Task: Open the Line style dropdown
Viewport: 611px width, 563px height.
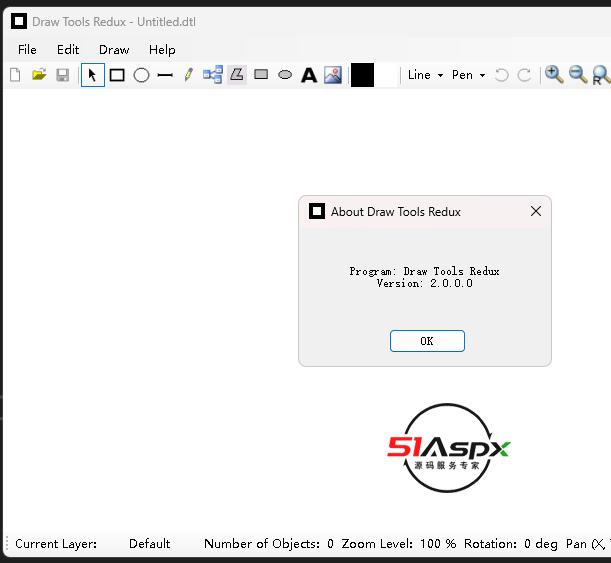Action: pyautogui.click(x=425, y=75)
